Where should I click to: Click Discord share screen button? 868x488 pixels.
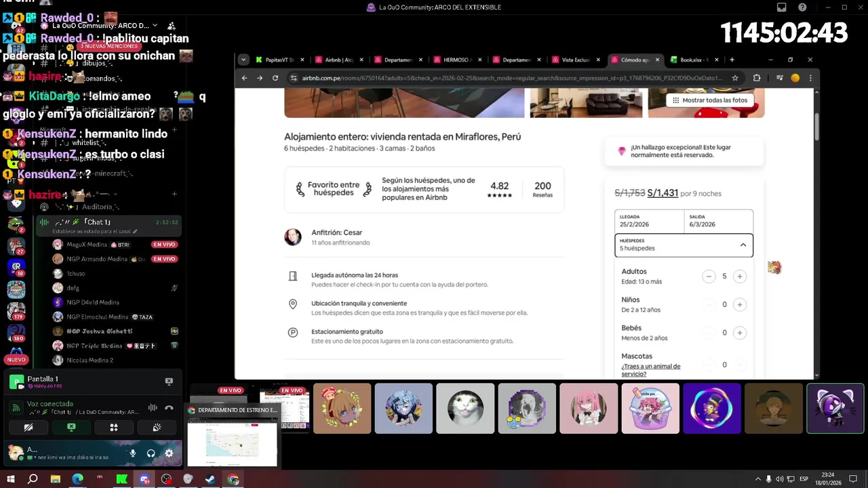tap(71, 428)
